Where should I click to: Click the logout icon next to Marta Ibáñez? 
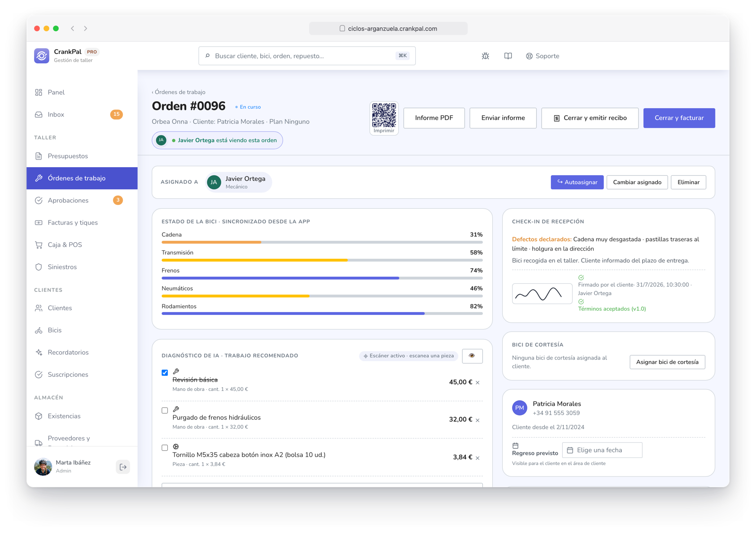click(x=123, y=467)
